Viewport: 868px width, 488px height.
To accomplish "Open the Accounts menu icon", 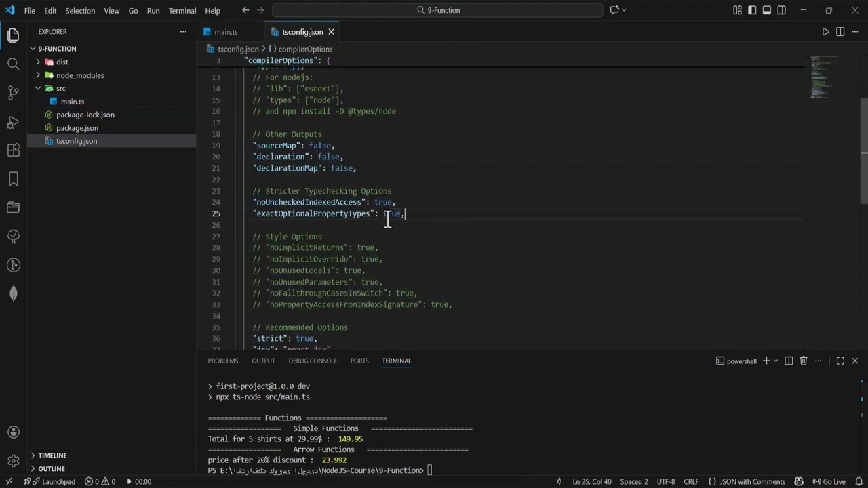I will (x=13, y=432).
